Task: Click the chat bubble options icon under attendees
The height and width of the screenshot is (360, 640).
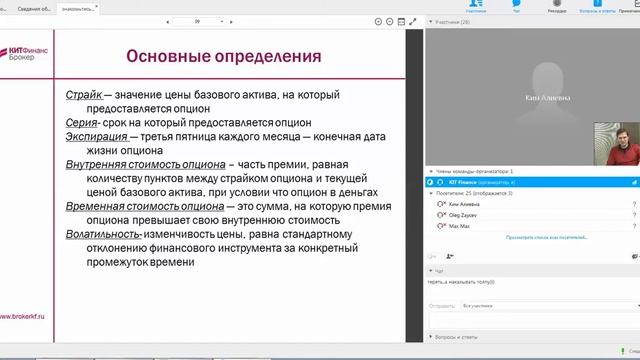Action: (635, 256)
